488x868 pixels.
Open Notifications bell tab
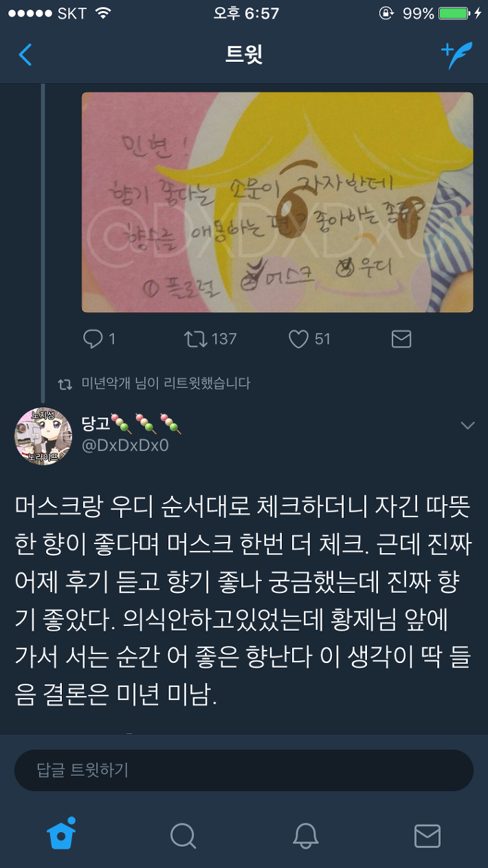[x=305, y=836]
